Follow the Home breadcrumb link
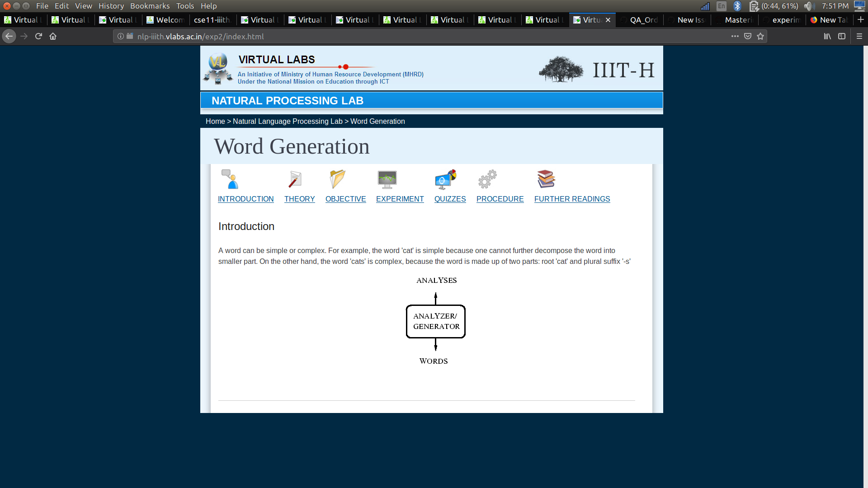The height and width of the screenshot is (488, 868). pos(216,121)
